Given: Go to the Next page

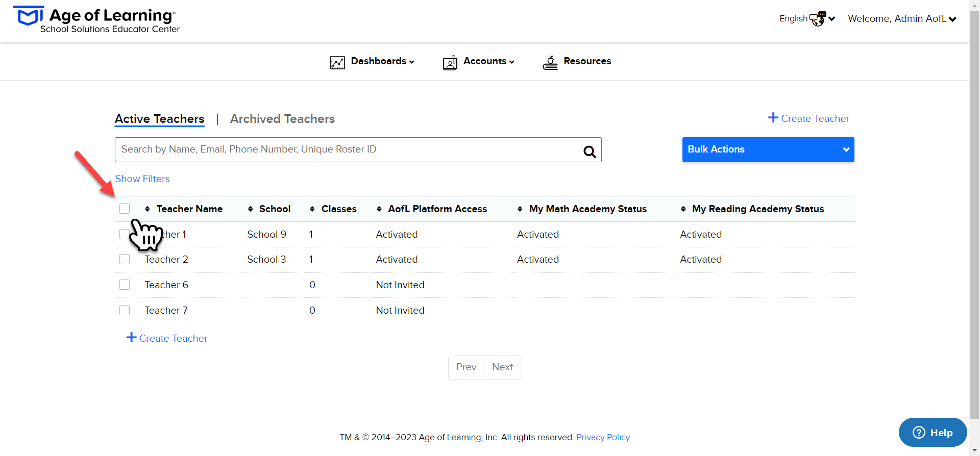Looking at the screenshot, I should click(x=502, y=367).
